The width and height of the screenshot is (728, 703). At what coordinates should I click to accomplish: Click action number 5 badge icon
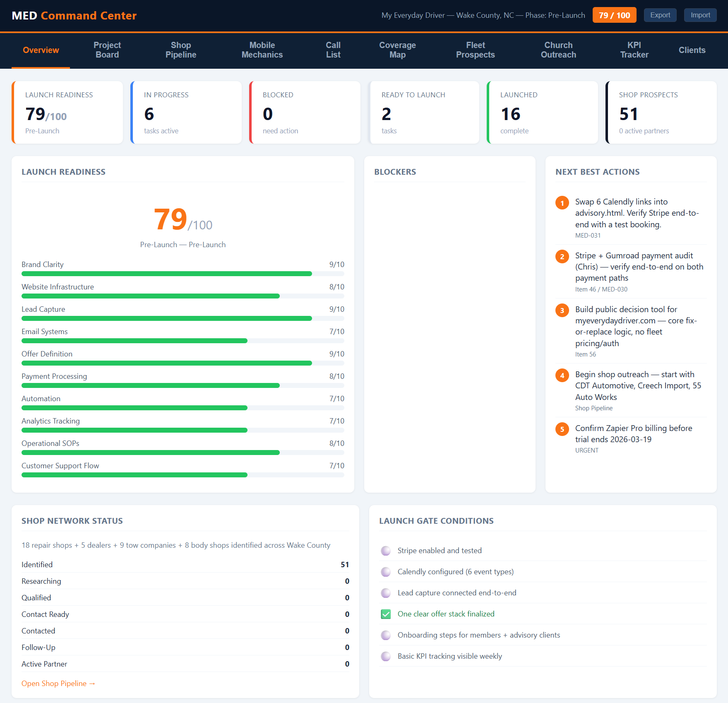tap(562, 429)
